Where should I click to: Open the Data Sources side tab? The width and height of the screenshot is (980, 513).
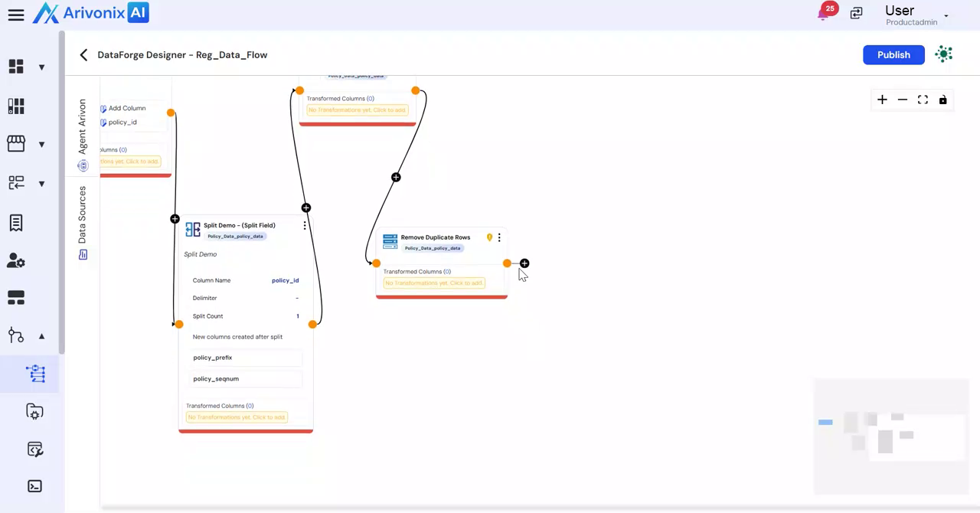point(83,222)
